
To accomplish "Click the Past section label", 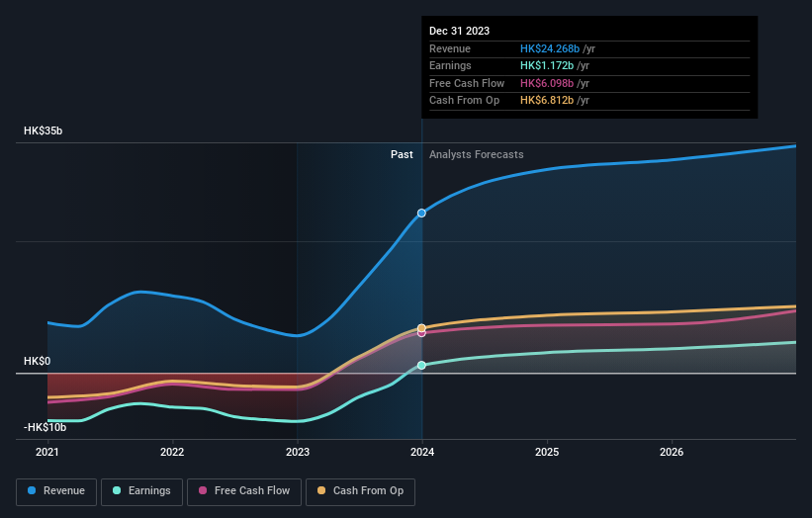I will pyautogui.click(x=402, y=155).
